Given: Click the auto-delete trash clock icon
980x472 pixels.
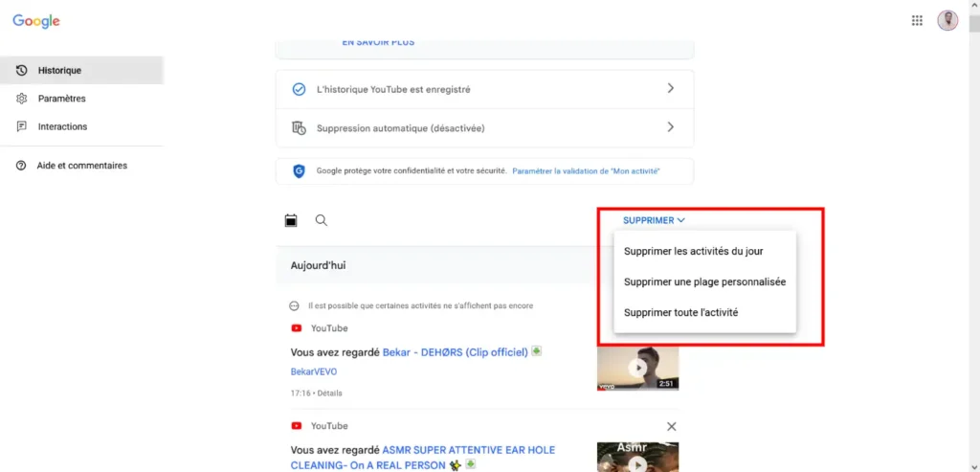Looking at the screenshot, I should click(x=299, y=128).
